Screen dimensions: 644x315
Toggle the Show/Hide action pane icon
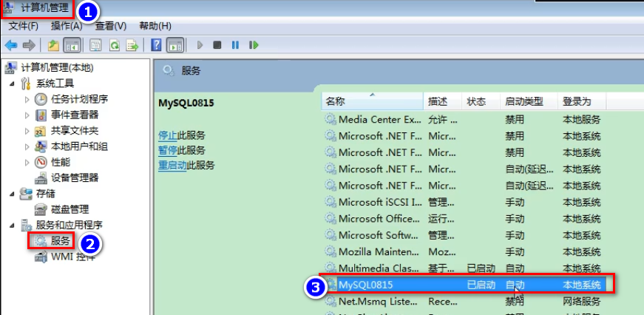tap(175, 45)
